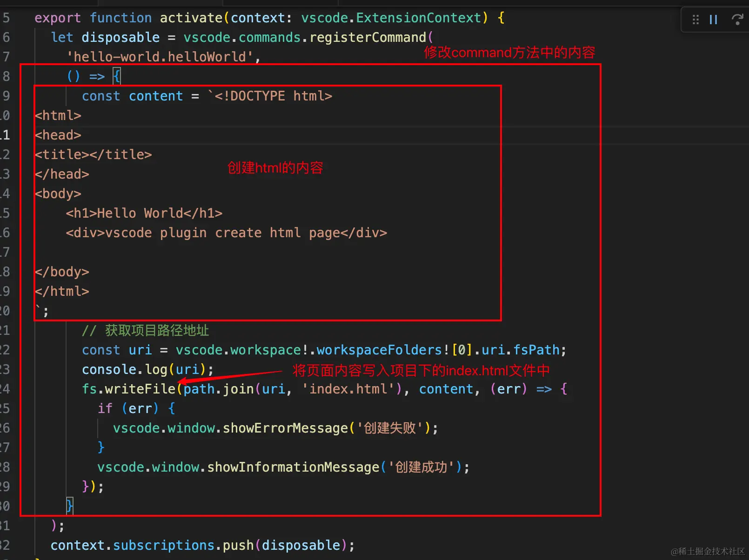Image resolution: width=749 pixels, height=560 pixels.
Task: Click the '<!DOCTYPE html>' text
Action: 274,96
